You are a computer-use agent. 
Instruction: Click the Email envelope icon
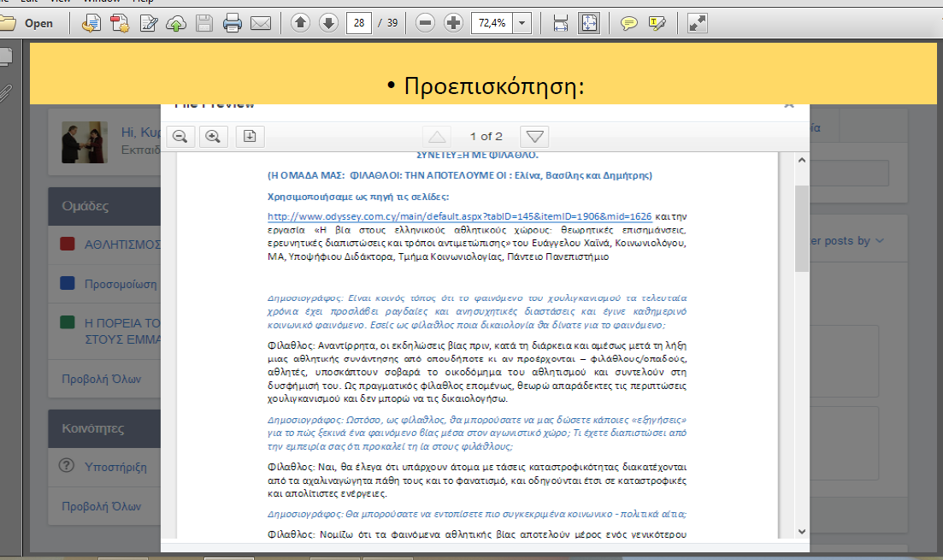point(261,23)
